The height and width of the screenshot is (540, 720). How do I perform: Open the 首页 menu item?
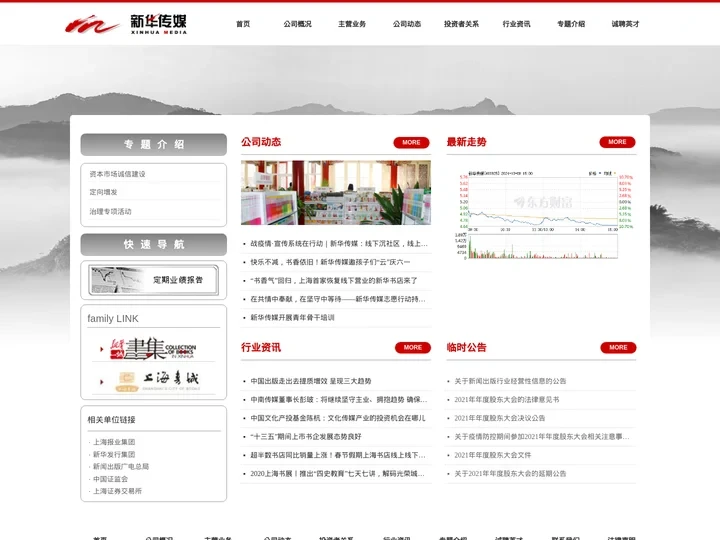243,24
